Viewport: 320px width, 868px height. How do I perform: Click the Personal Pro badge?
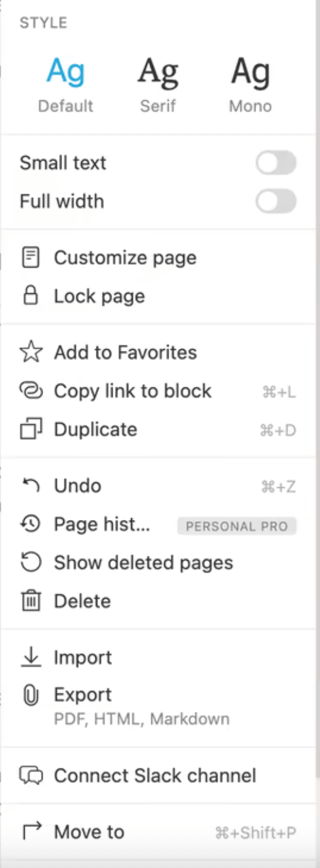click(237, 526)
